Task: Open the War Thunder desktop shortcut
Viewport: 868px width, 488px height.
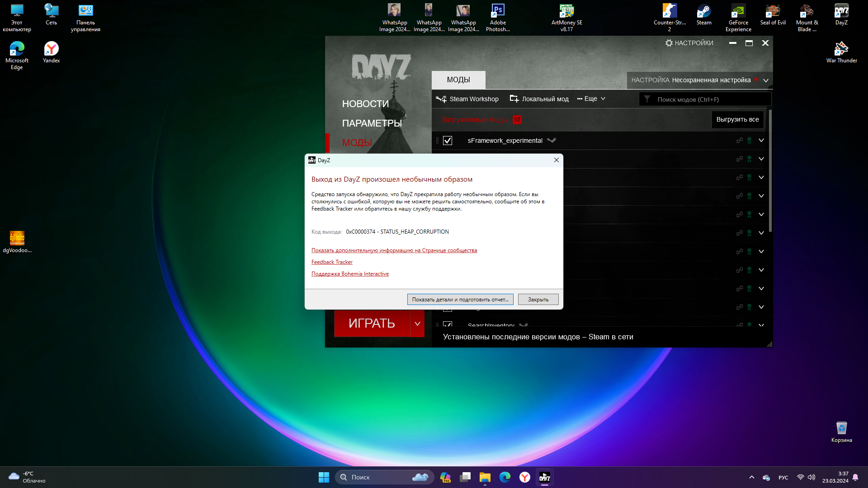Action: pyautogui.click(x=841, y=52)
